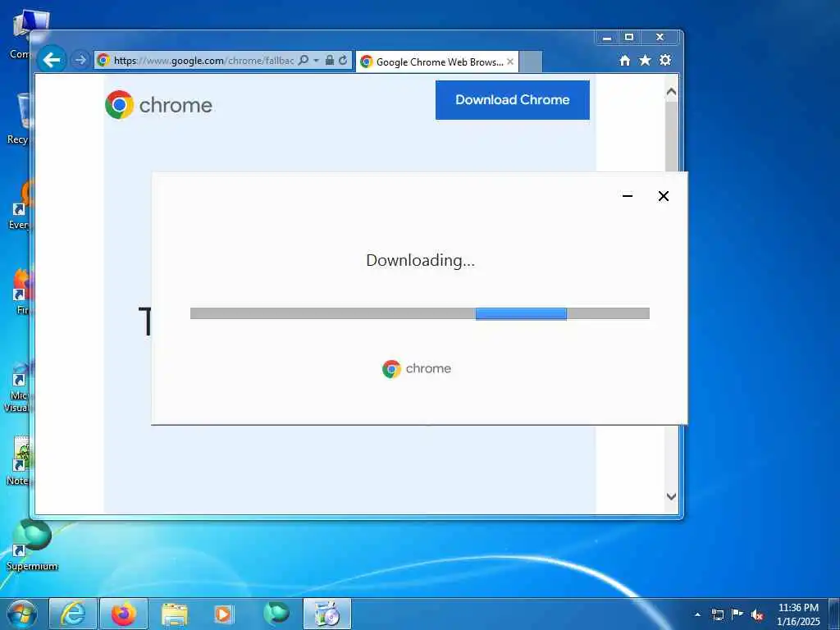Minimize the Chrome installer dialog

click(628, 196)
